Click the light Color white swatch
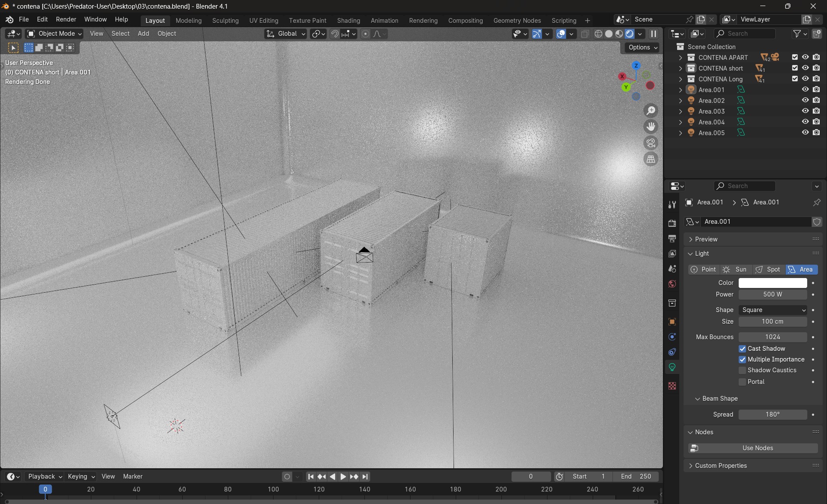The image size is (827, 504). coord(773,283)
